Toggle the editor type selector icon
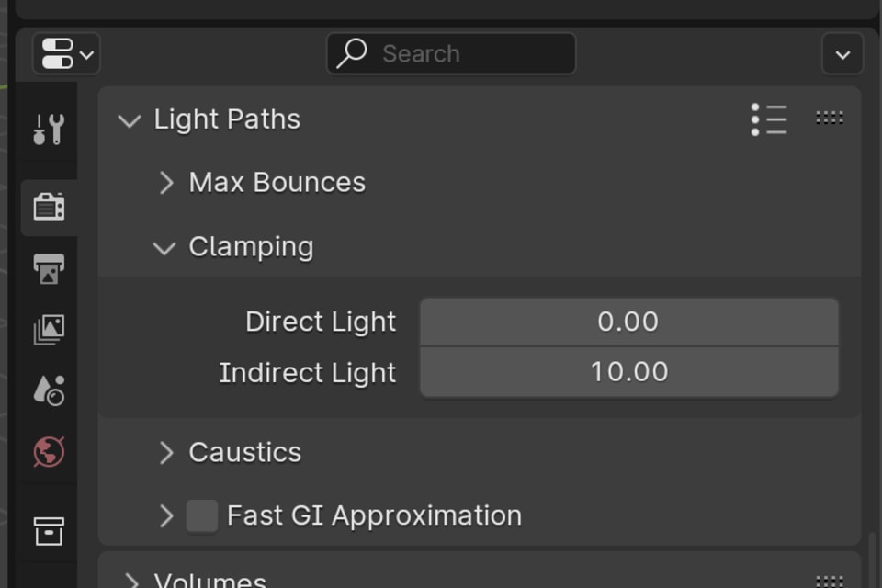 [64, 53]
